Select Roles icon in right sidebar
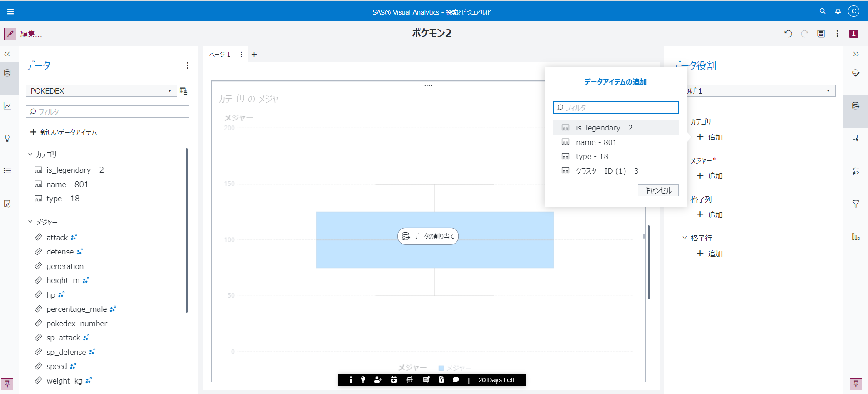Screen dimensions: 868x394 (856, 106)
